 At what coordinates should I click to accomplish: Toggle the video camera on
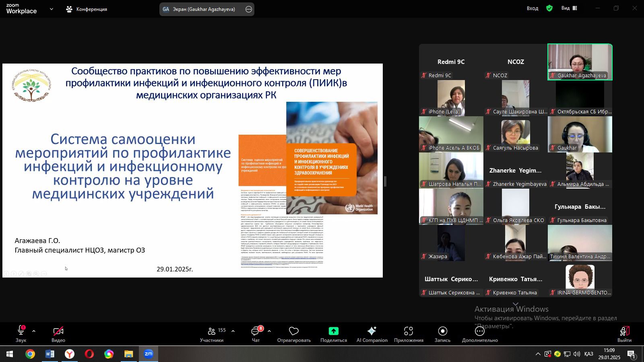pyautogui.click(x=58, y=334)
